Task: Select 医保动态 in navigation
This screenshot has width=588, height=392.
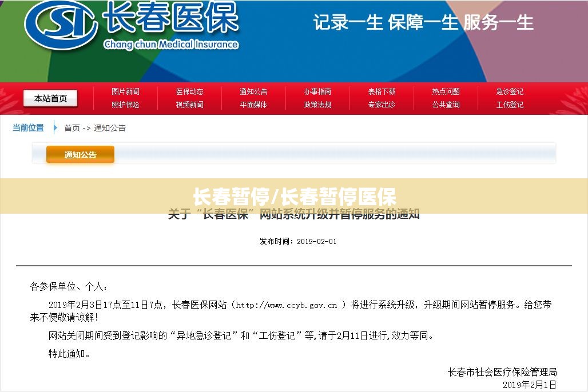Action: click(x=189, y=91)
